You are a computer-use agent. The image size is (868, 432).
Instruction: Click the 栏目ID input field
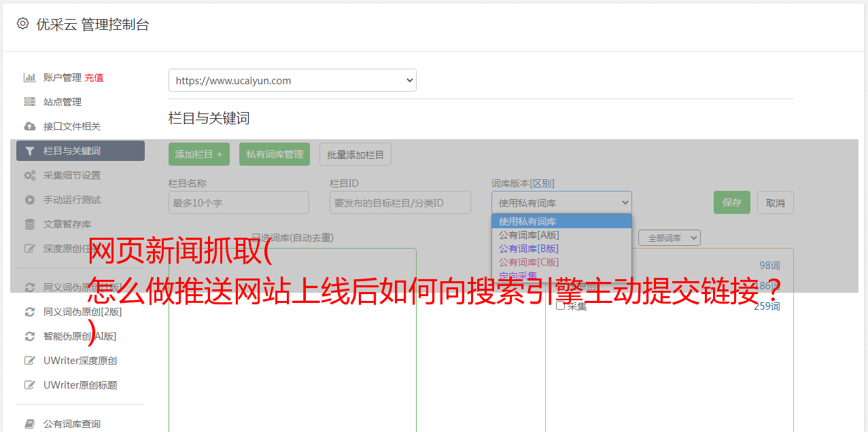point(400,202)
